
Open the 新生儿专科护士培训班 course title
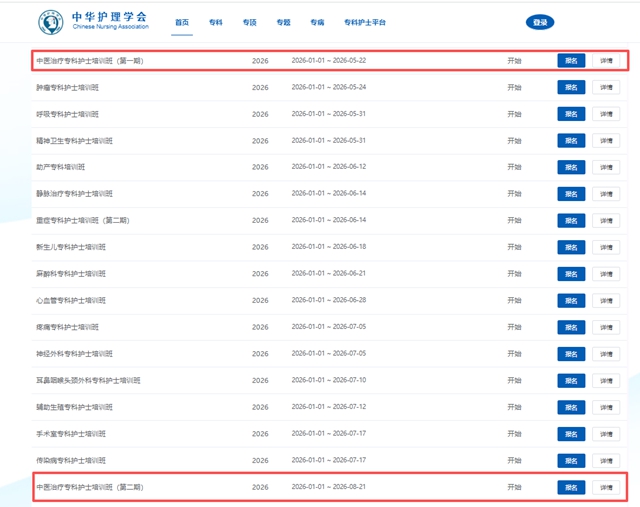point(75,247)
